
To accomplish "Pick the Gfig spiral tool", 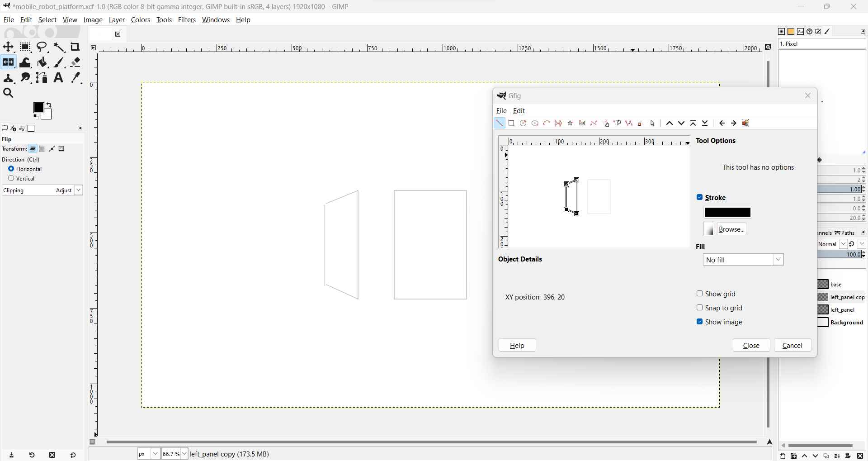I will 582,124.
